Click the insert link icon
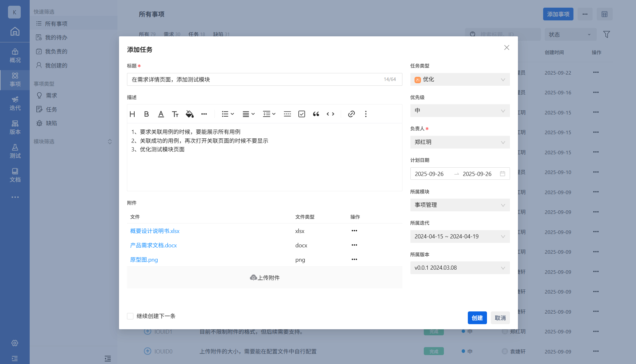 tap(351, 114)
